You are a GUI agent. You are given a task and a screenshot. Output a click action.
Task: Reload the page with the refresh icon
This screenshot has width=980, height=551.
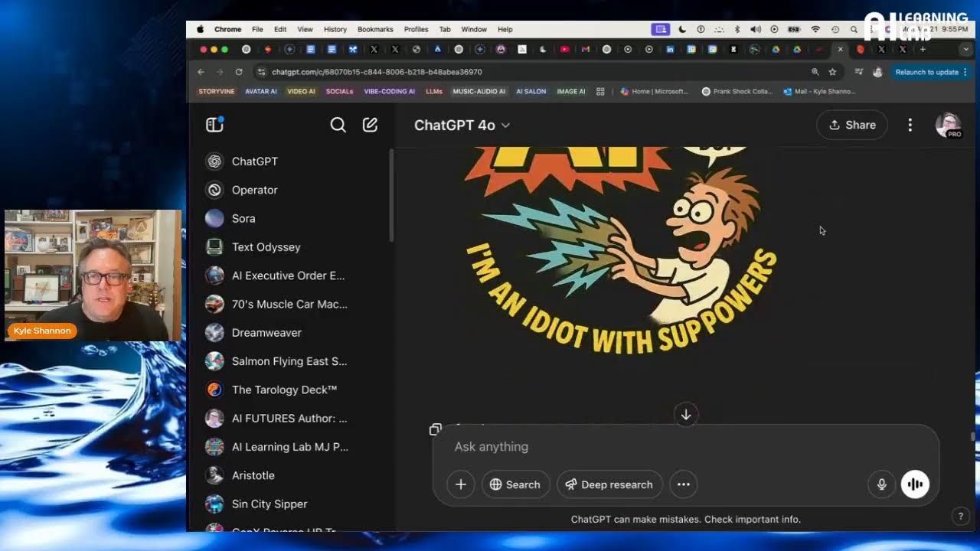pyautogui.click(x=239, y=72)
